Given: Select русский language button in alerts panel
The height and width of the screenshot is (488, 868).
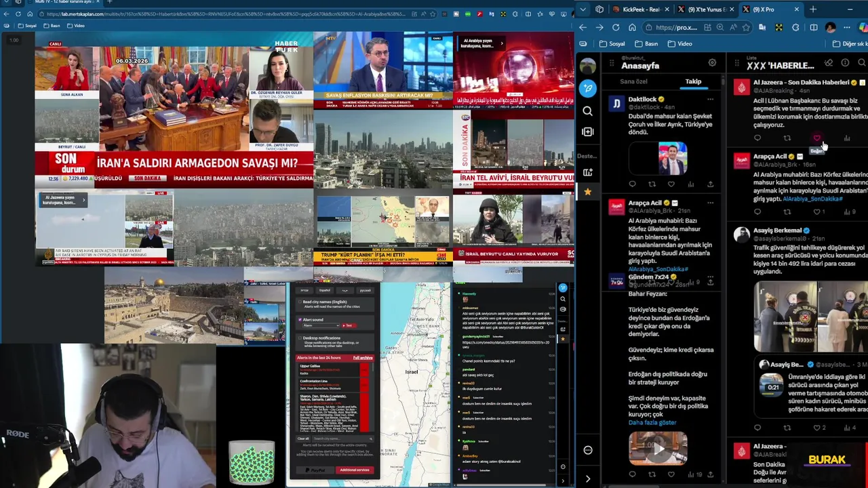Looking at the screenshot, I should [366, 290].
